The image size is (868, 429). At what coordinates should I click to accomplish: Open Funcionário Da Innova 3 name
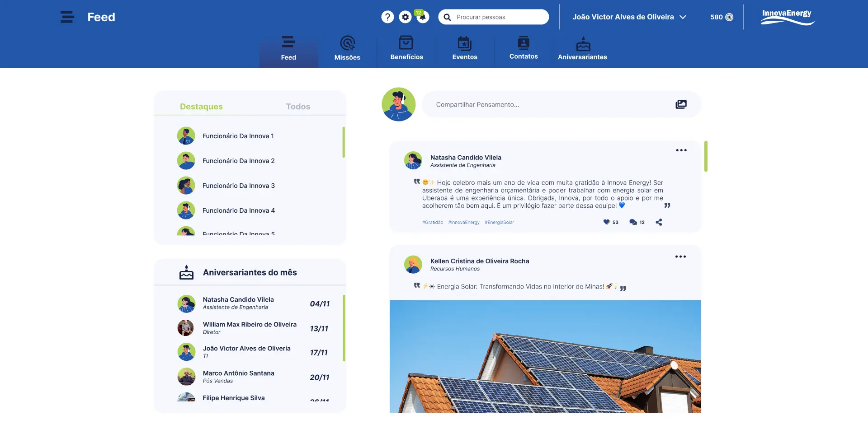(238, 186)
